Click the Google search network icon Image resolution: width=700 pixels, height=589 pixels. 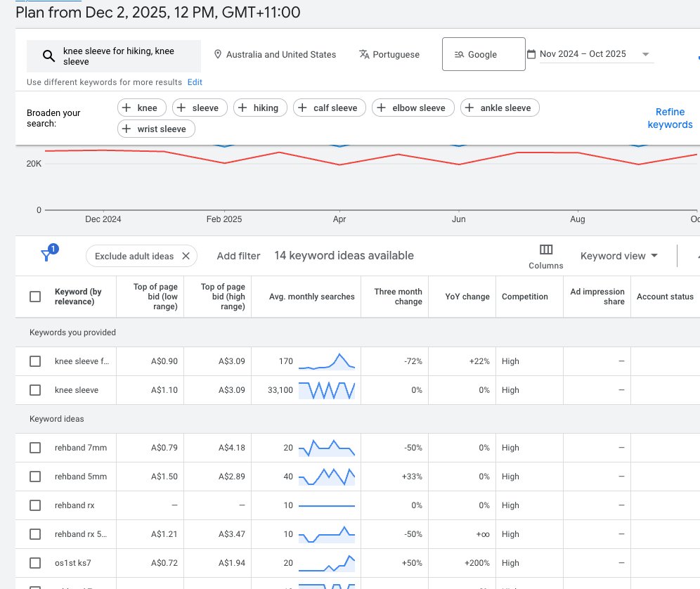[x=459, y=55]
